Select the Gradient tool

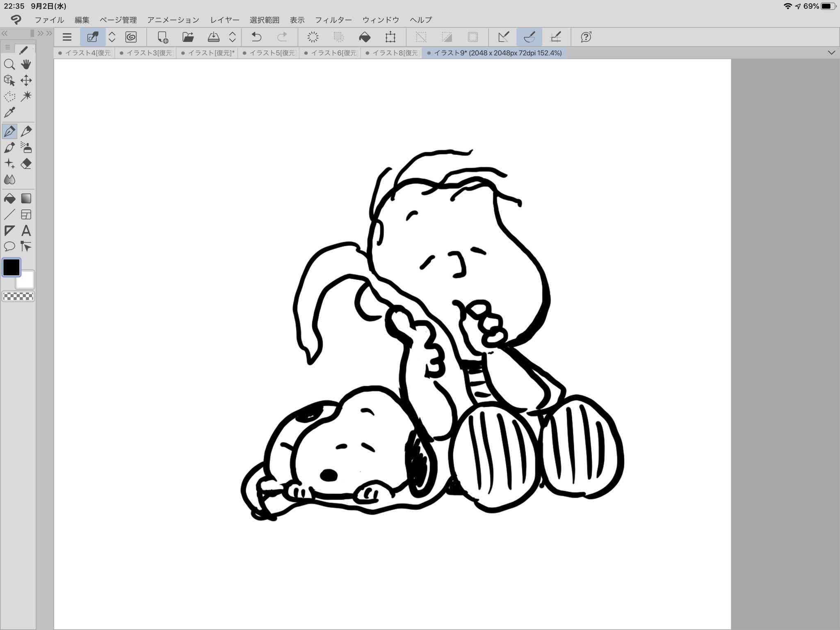click(26, 199)
